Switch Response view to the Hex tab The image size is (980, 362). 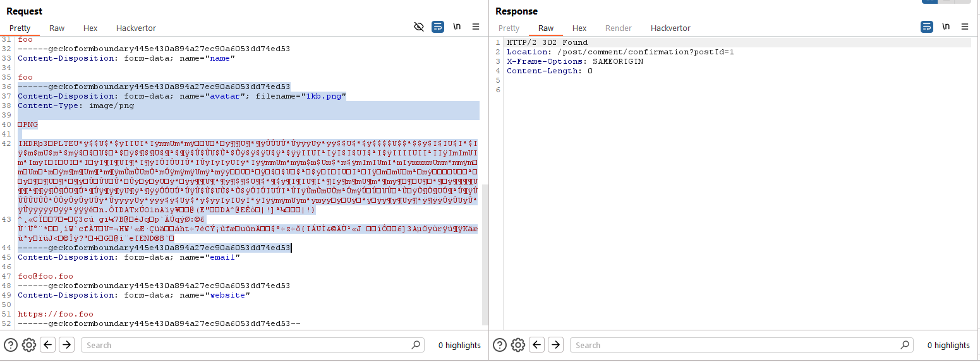point(579,28)
